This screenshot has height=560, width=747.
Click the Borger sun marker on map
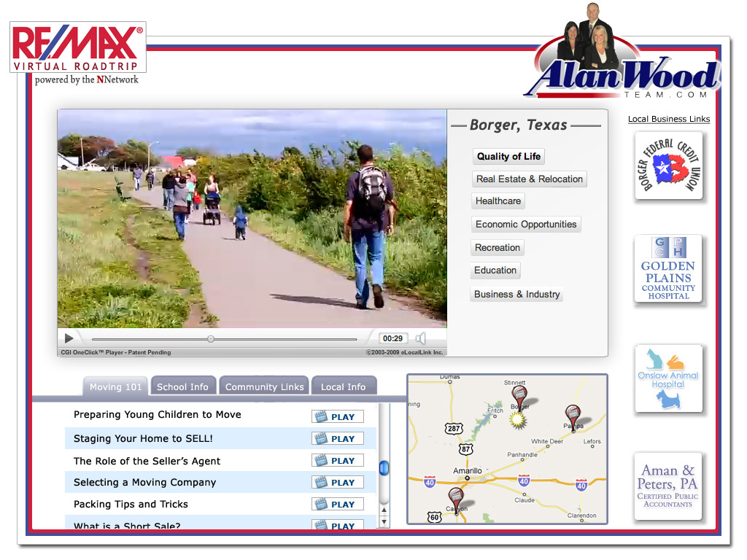518,419
